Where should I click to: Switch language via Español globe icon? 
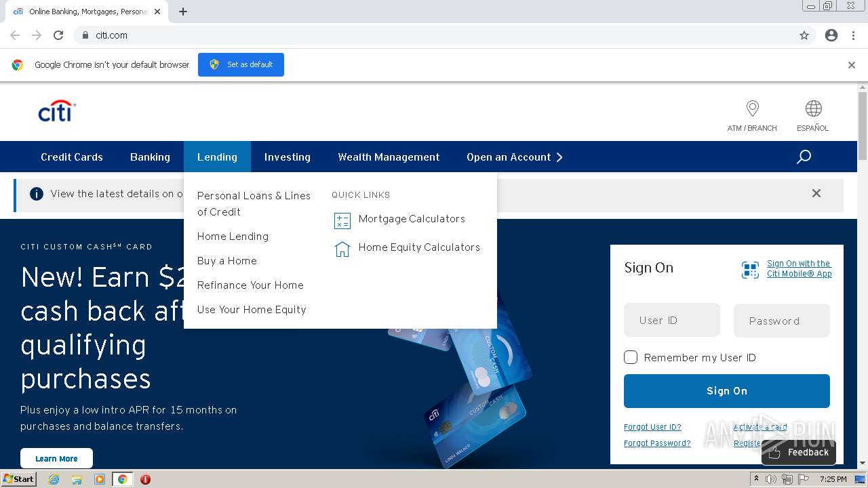coord(813,108)
